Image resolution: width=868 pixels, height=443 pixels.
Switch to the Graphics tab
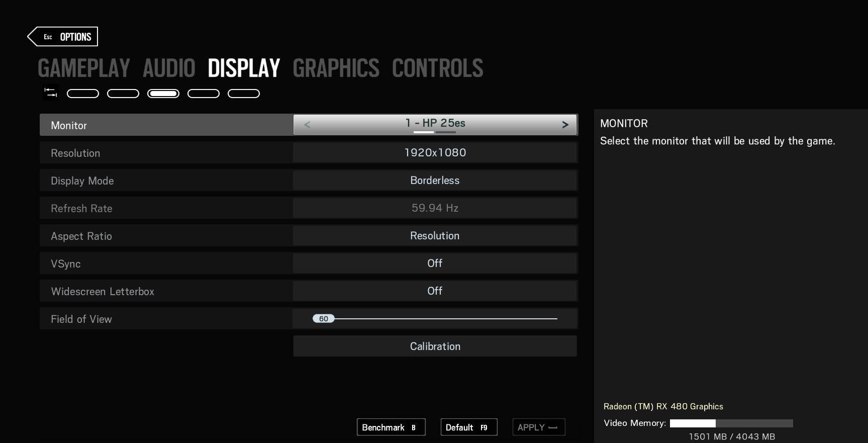click(x=336, y=68)
